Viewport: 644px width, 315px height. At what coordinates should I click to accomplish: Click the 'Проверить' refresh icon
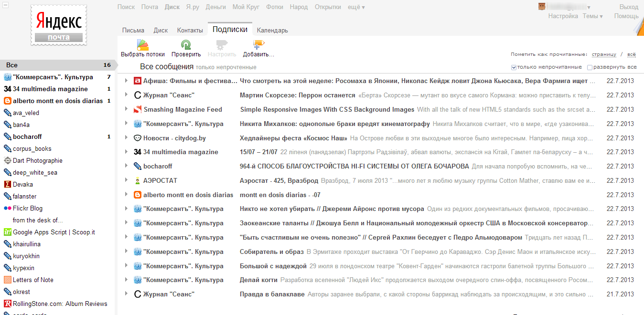tap(186, 45)
